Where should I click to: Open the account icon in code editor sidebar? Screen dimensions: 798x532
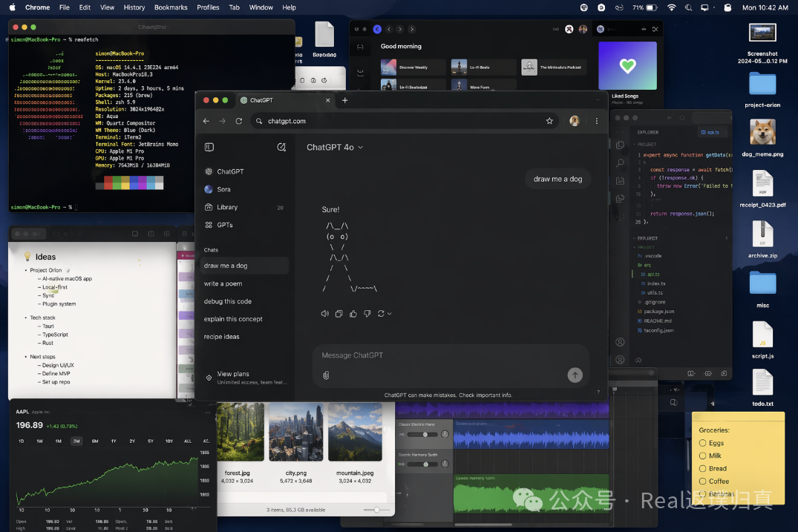(x=620, y=342)
